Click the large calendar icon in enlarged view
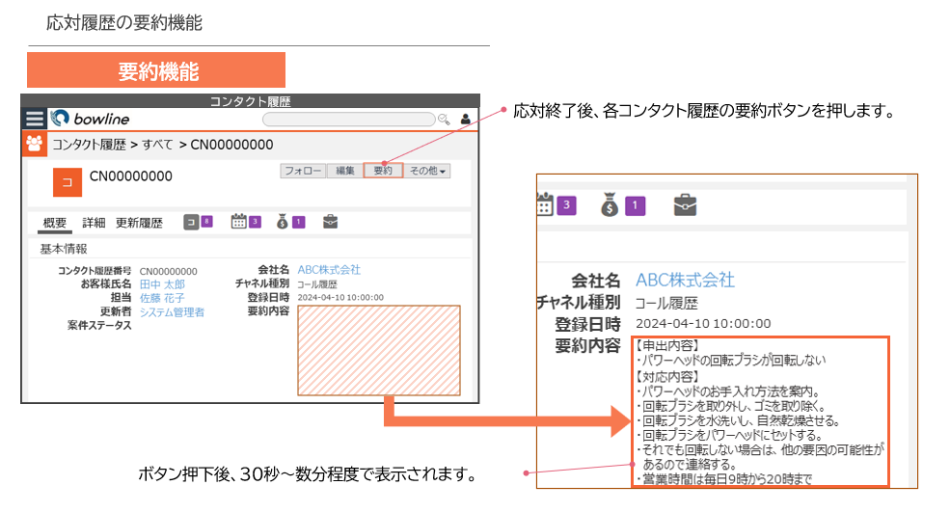This screenshot has width=950, height=512. point(544,204)
